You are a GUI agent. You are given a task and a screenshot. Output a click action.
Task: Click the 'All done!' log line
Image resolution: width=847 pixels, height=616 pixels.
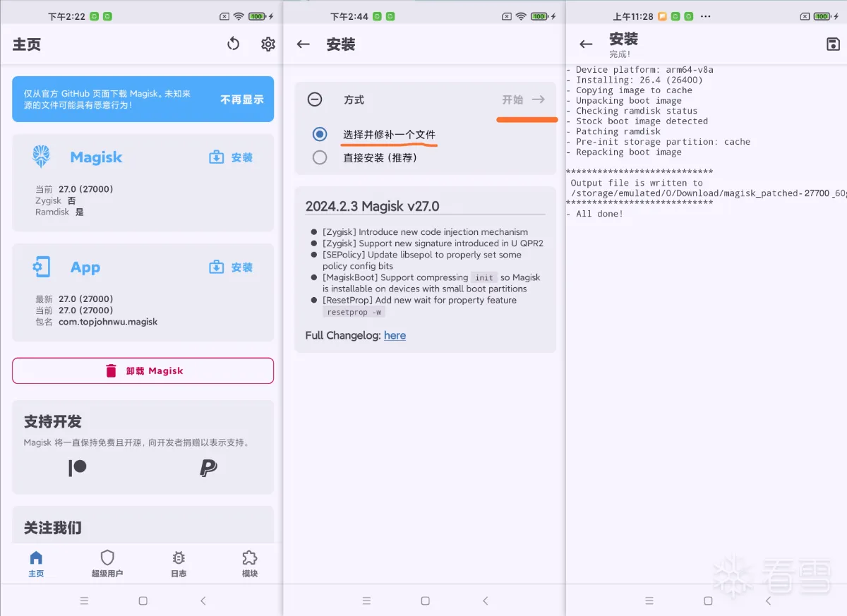click(595, 214)
